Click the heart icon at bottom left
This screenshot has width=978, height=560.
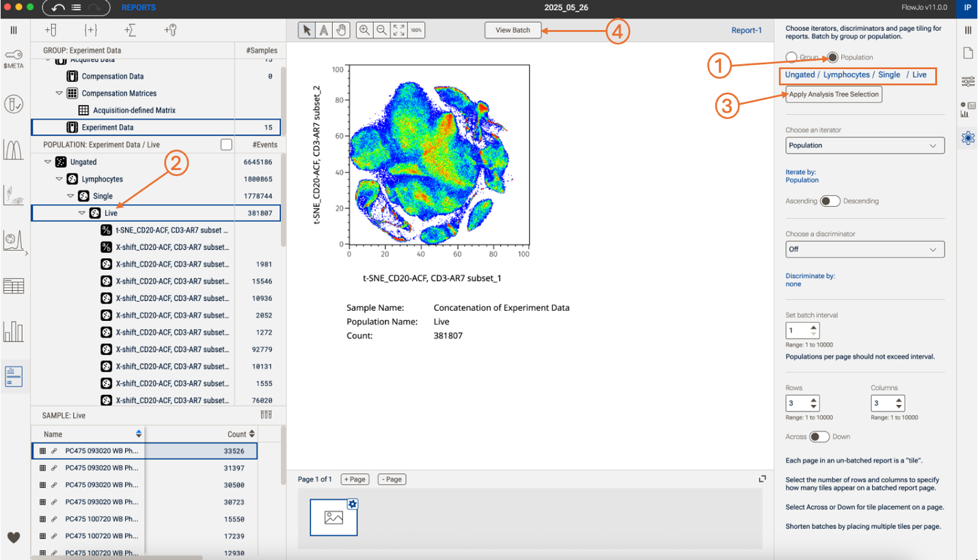pos(14,537)
